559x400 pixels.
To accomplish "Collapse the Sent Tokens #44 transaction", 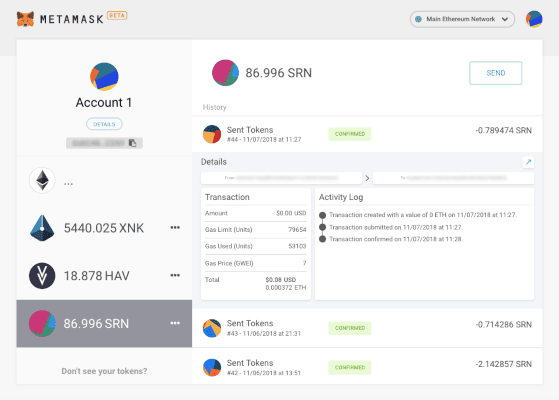I will 367,134.
